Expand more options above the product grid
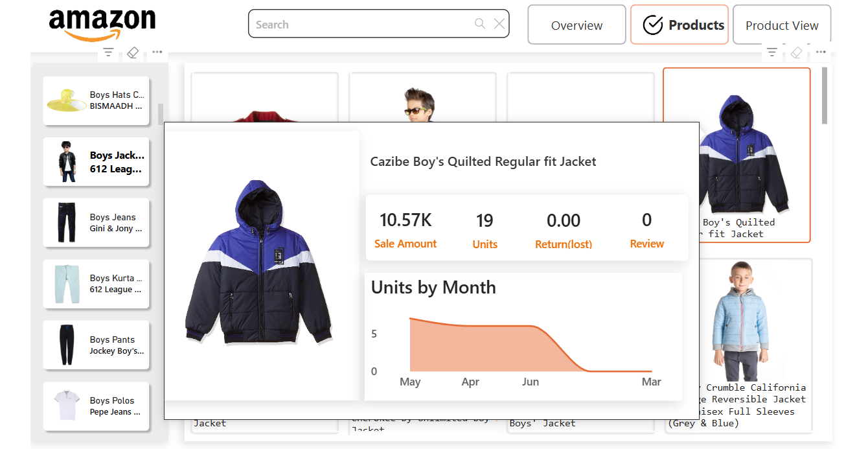Screen dimensions: 868x449 coord(821,52)
